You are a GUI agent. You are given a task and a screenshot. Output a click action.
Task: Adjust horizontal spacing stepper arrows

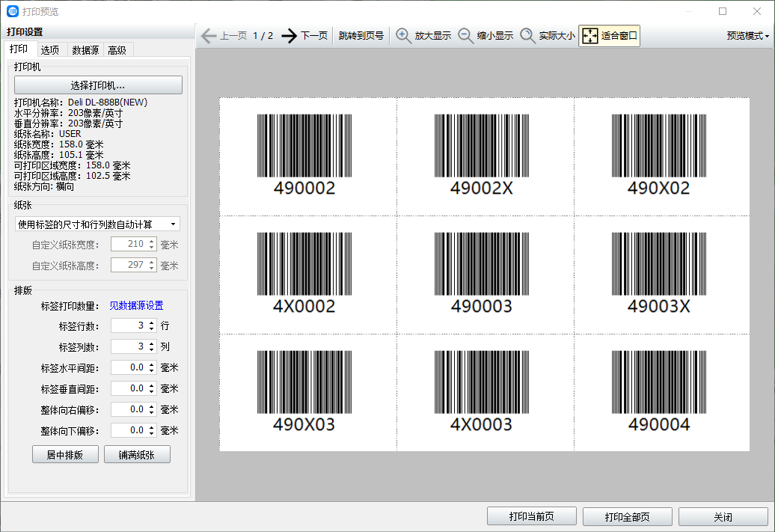(152, 367)
